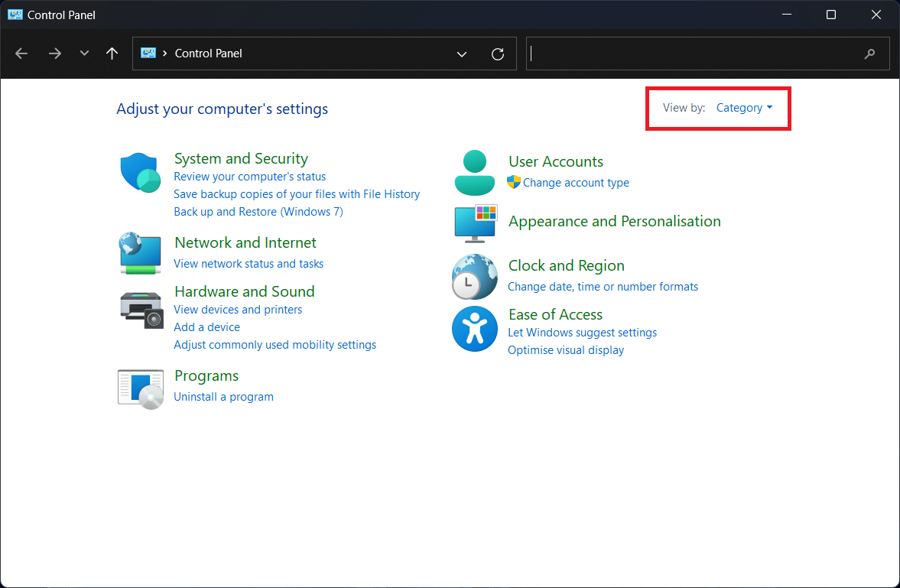This screenshot has width=900, height=588.
Task: Click the System and Security shield icon
Action: click(140, 171)
